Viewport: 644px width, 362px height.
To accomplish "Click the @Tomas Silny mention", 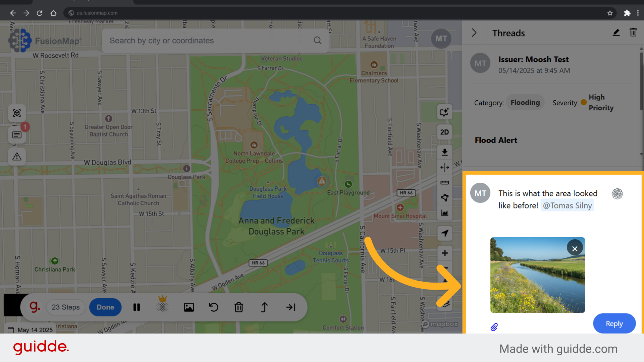I will (x=567, y=205).
